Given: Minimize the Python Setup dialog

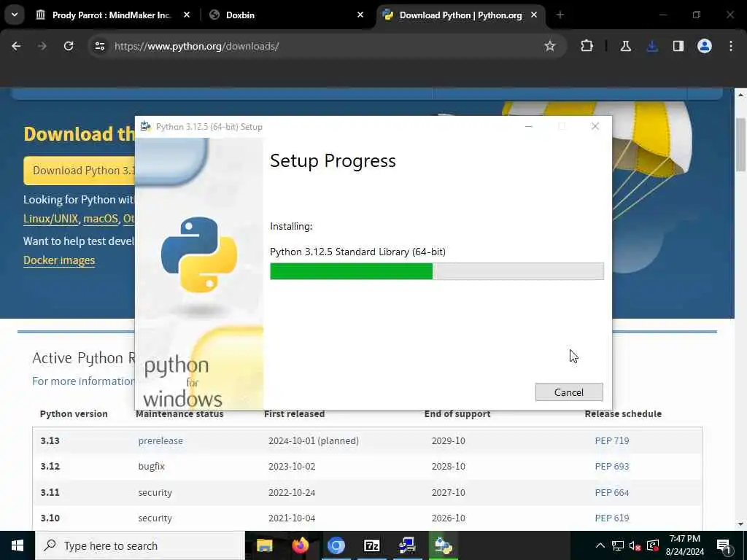Looking at the screenshot, I should point(529,127).
